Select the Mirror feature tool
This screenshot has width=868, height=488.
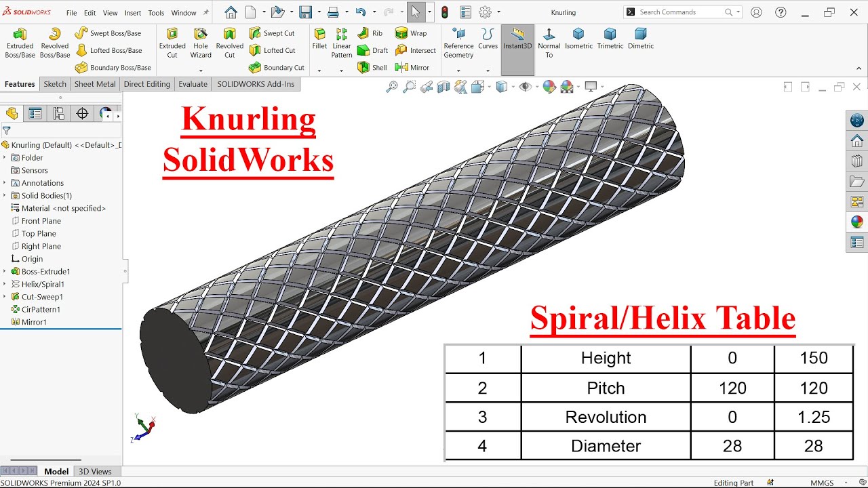[412, 68]
